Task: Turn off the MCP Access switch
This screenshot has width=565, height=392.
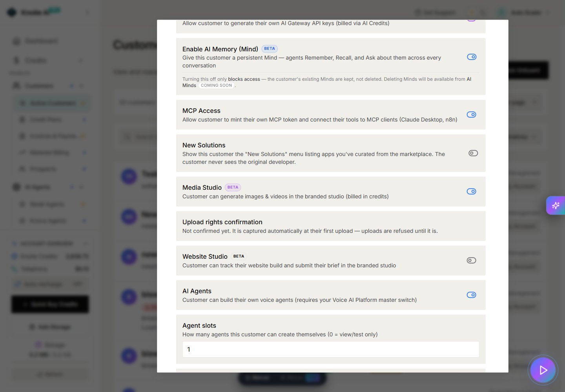Action: [472, 114]
